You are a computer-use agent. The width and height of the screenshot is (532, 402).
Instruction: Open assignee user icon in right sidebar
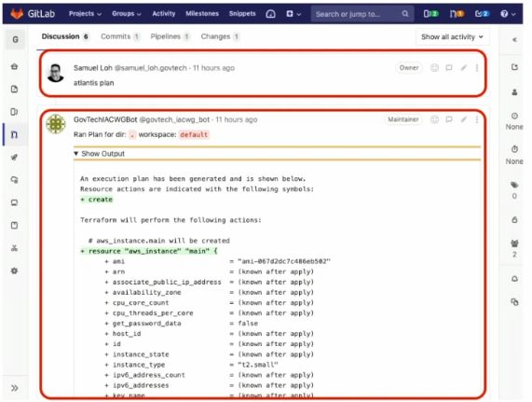tap(514, 92)
